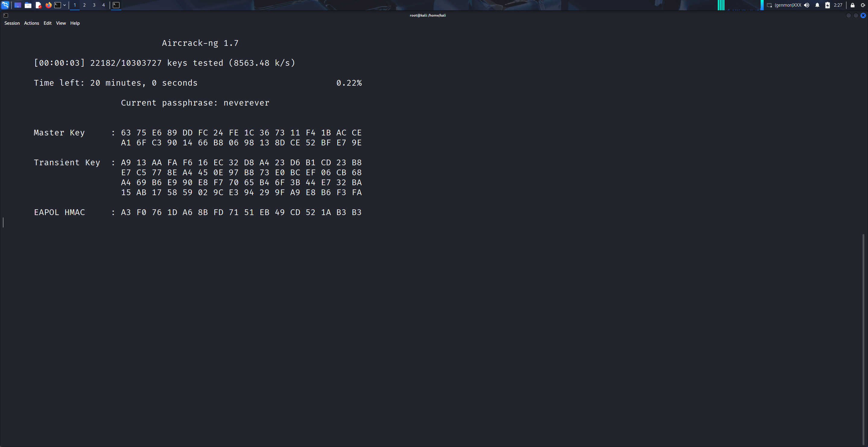Lock the screen with padlock icon
This screenshot has height=447, width=868.
pyautogui.click(x=853, y=5)
